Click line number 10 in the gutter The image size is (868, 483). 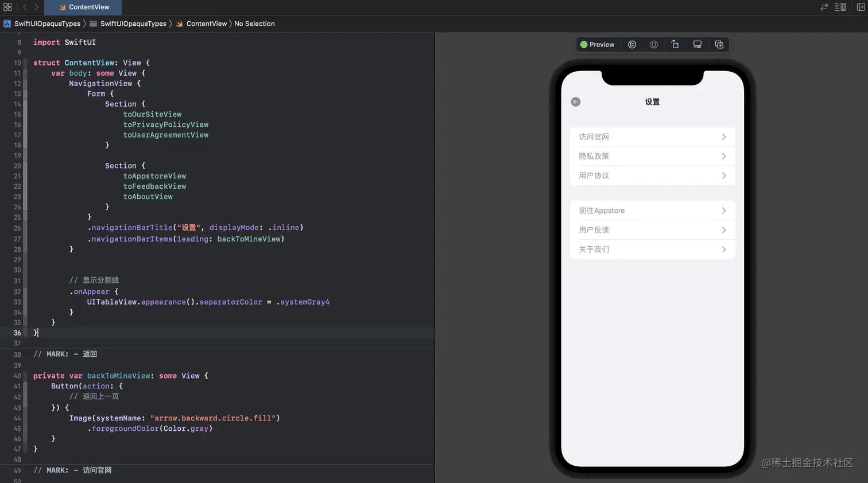click(17, 63)
